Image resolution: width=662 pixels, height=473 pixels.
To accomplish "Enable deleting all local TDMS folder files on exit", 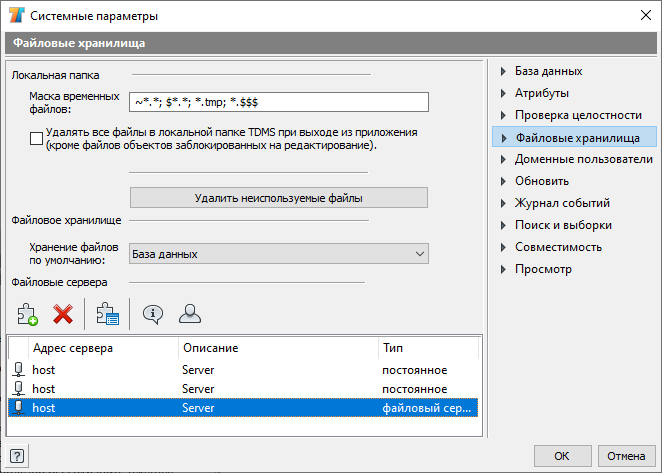I will click(x=36, y=139).
